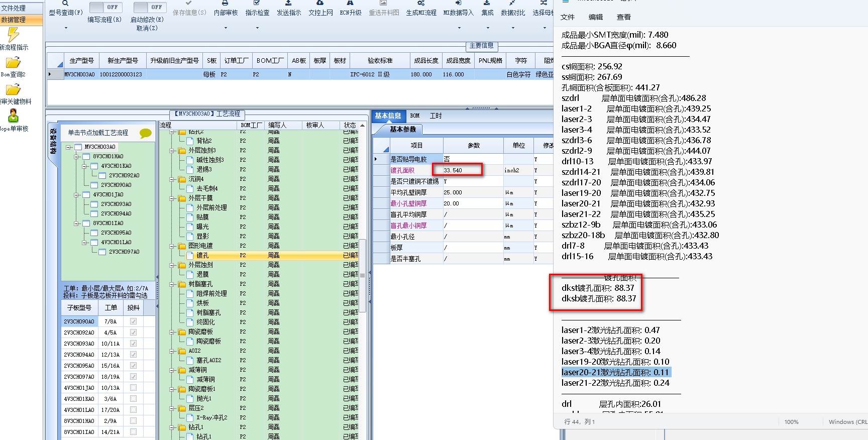The image size is (868, 440).
Task: Collapse the 沉铜4 process node
Action: pos(172,179)
